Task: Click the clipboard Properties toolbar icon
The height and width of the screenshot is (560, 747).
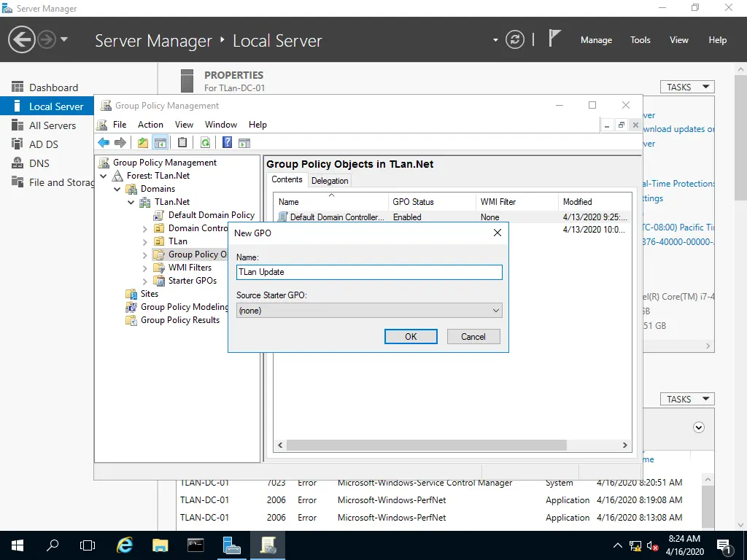Action: coord(182,142)
